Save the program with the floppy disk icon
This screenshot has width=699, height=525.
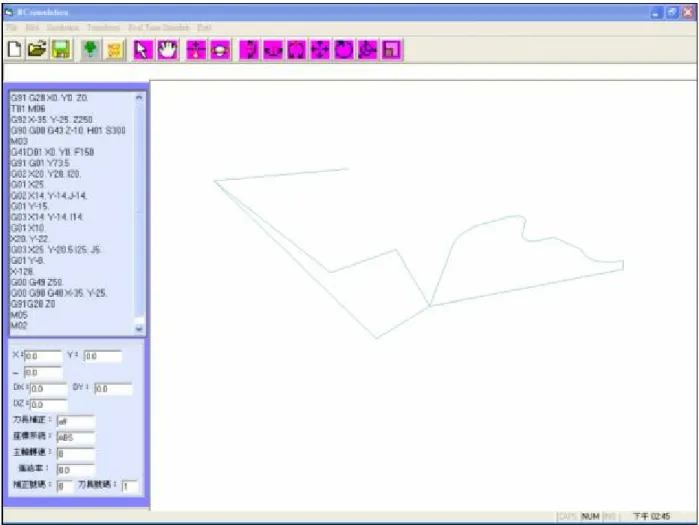(x=61, y=49)
